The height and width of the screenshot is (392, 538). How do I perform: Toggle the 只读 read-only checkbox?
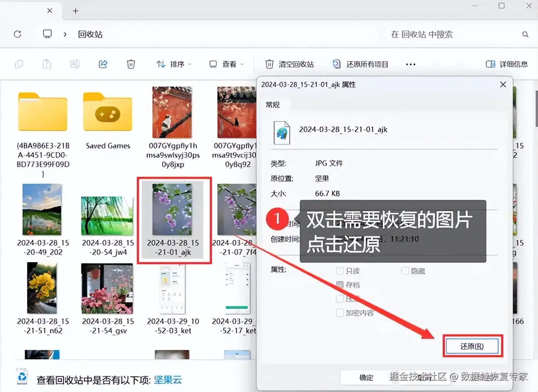coord(340,271)
